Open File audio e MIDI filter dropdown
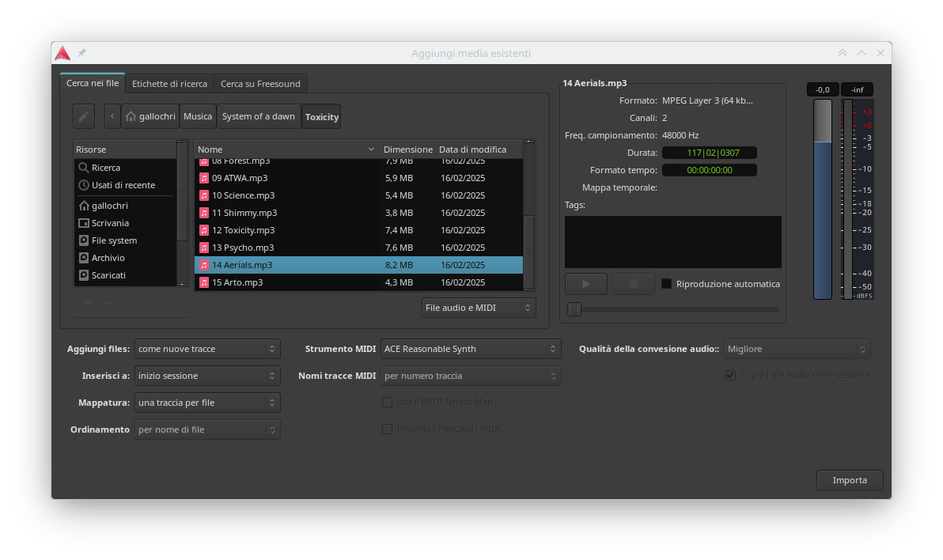Viewport: 943px width, 560px height. pyautogui.click(x=479, y=308)
